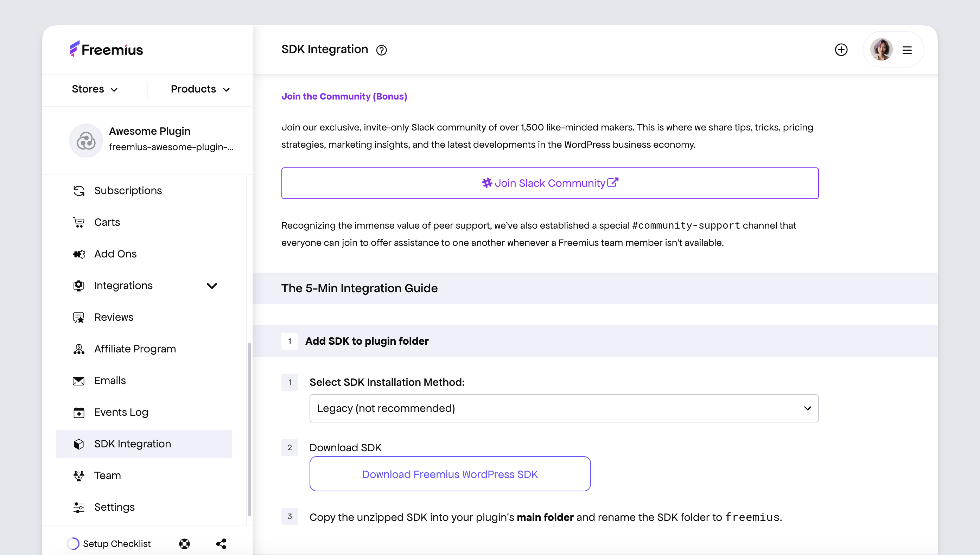The width and height of the screenshot is (980, 555).
Task: Expand the Integrations chevron
Action: pyautogui.click(x=211, y=286)
